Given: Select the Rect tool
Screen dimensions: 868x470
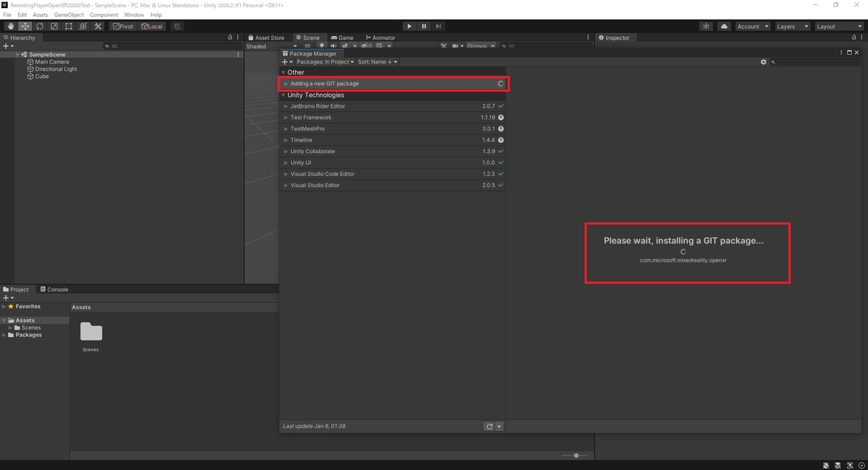Looking at the screenshot, I should coord(69,26).
